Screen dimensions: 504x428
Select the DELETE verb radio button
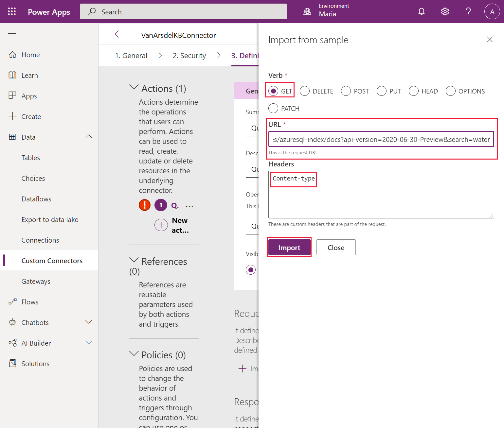coord(305,91)
